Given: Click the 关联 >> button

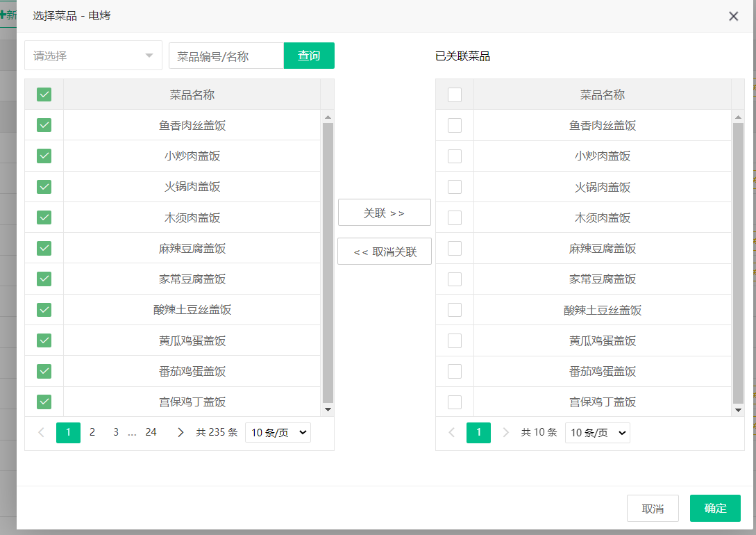Looking at the screenshot, I should tap(384, 213).
